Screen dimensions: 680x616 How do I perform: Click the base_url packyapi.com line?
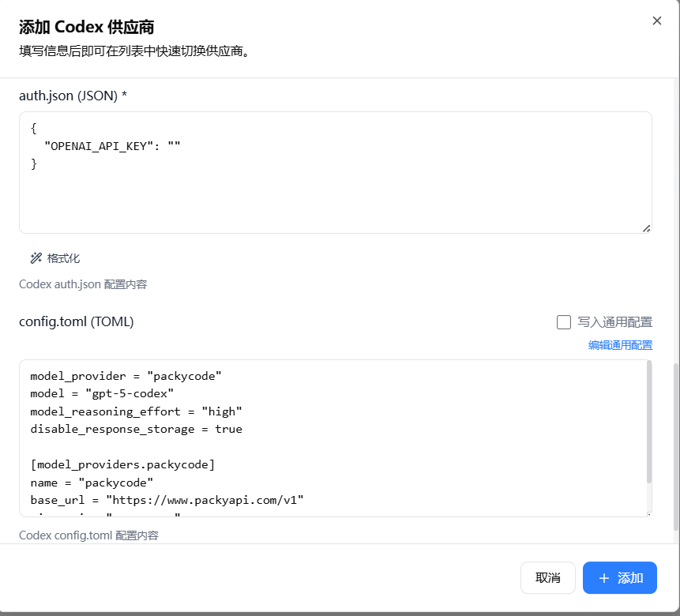point(167,501)
